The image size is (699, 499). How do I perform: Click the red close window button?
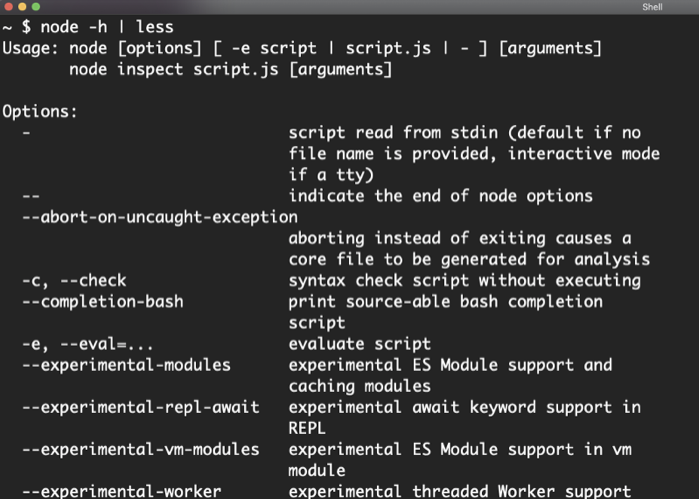coord(8,6)
